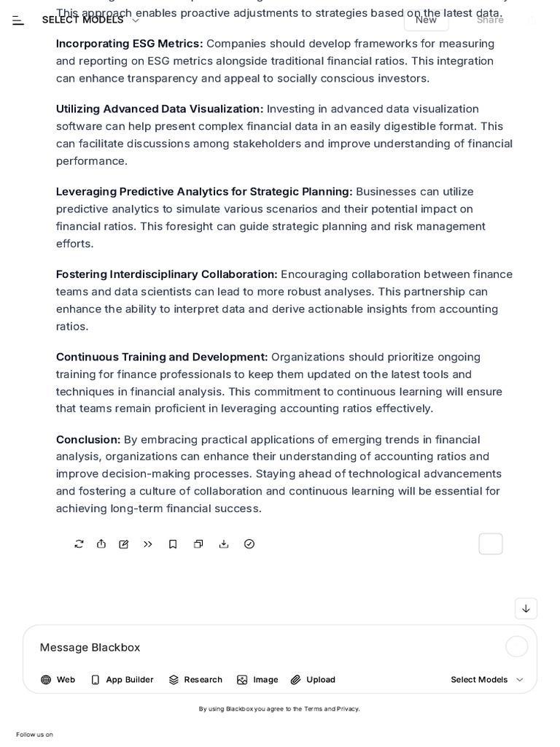
Task: Click the double chevron continue icon
Action: 148,544
